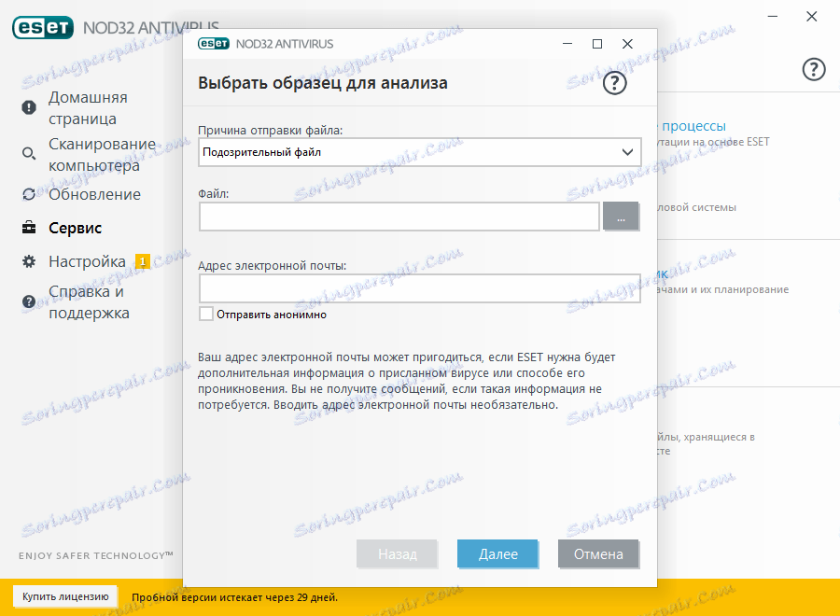Go to Сканирование компьютера

pyautogui.click(x=102, y=154)
